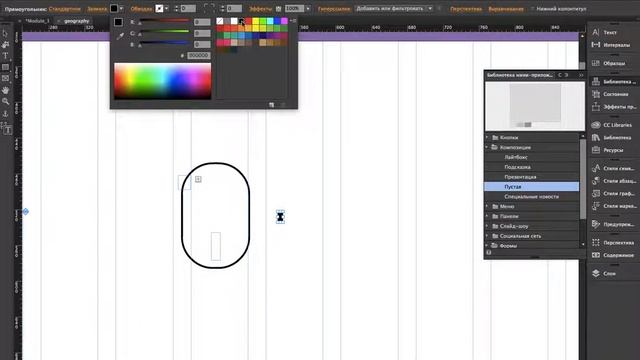Click new swatch icon in color panel
The image size is (640, 360).
click(271, 105)
